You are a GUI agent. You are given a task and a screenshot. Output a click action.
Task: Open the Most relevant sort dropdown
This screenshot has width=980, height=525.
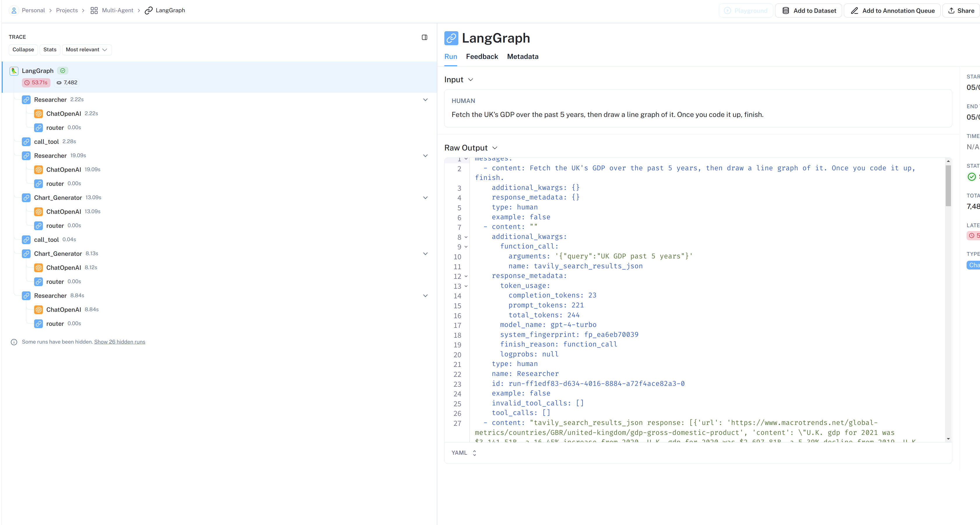[86, 50]
